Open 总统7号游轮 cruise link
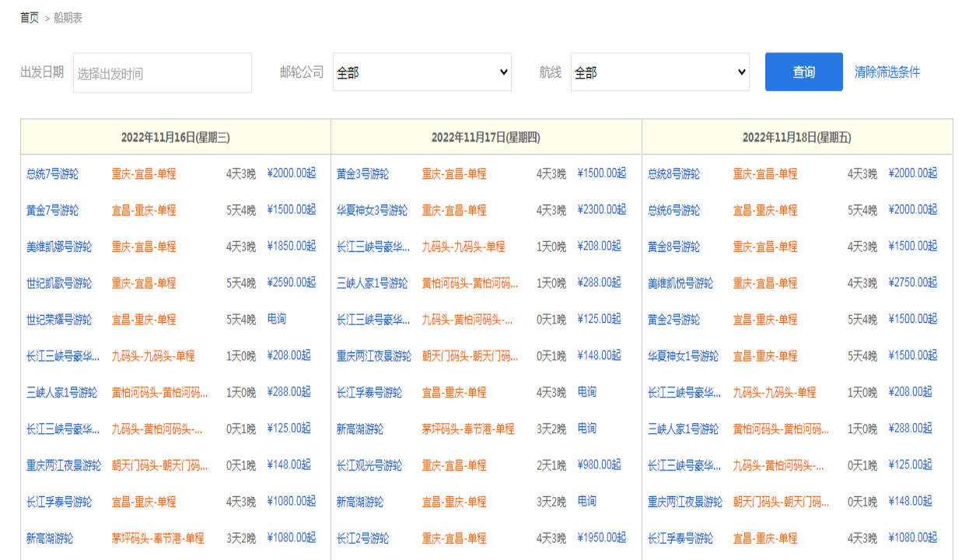The width and height of the screenshot is (962, 560). click(52, 173)
